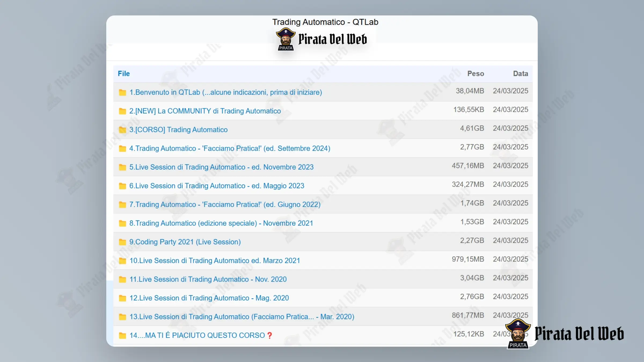
Task: Click size value '136,55KB'
Action: point(469,110)
